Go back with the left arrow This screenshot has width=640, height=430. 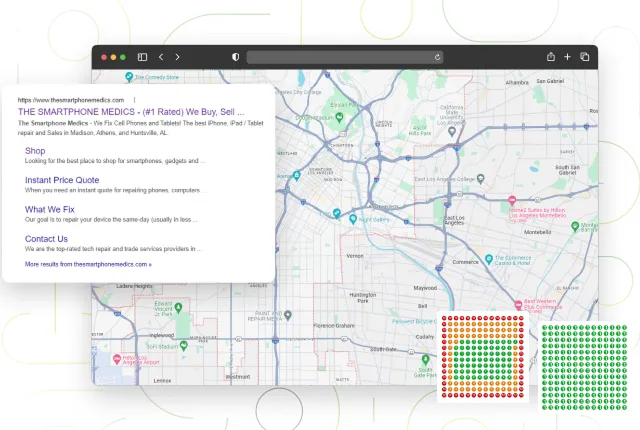pyautogui.click(x=161, y=57)
